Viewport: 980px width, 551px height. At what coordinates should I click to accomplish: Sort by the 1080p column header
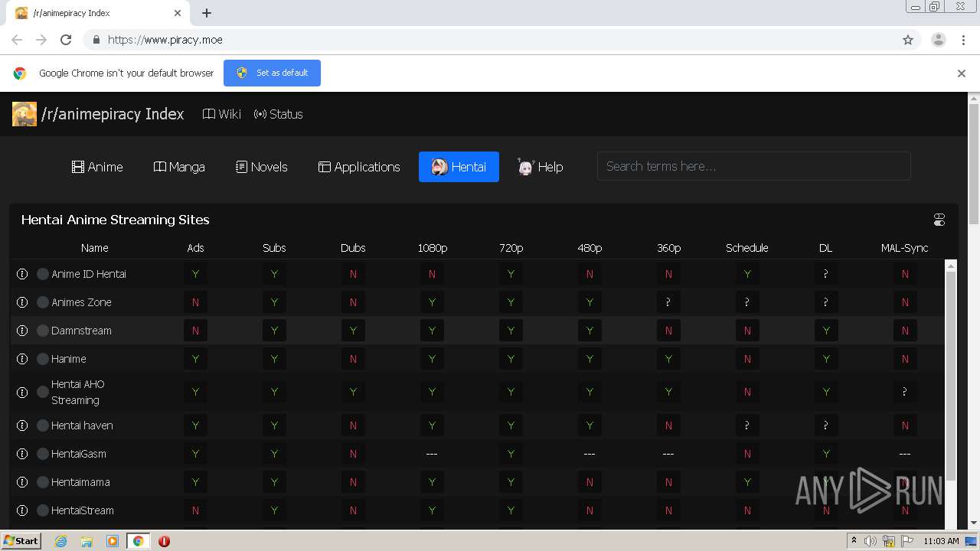tap(433, 248)
